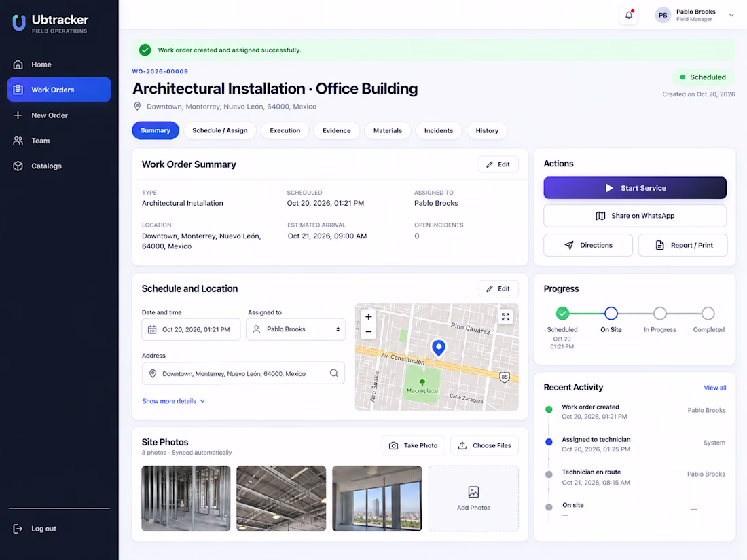Image resolution: width=747 pixels, height=560 pixels.
Task: Click the Completed progress step circle
Action: pyautogui.click(x=708, y=314)
